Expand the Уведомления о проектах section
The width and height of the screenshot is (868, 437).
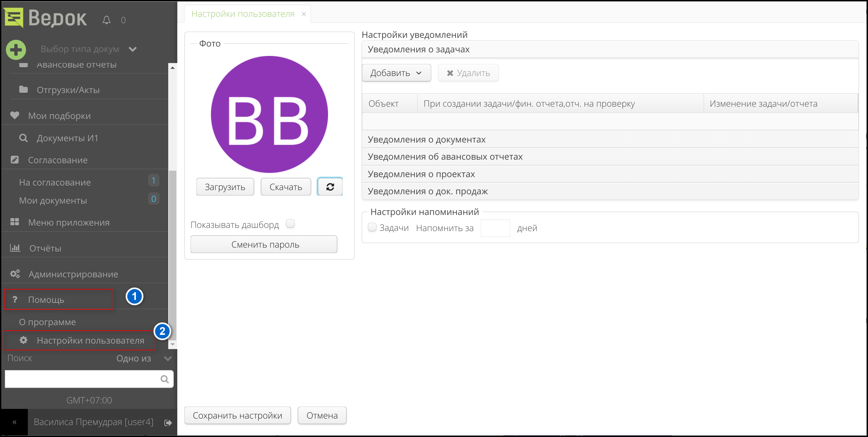click(x=421, y=174)
